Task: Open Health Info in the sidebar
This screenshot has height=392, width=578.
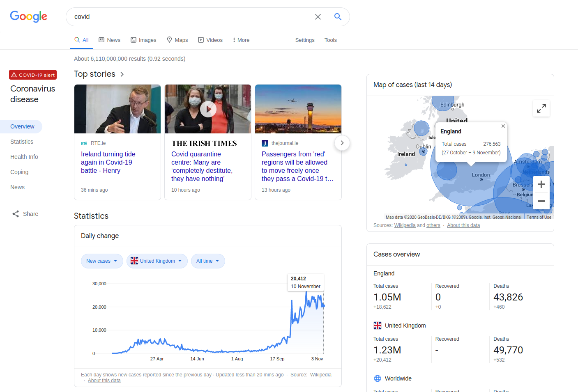Action: point(24,157)
